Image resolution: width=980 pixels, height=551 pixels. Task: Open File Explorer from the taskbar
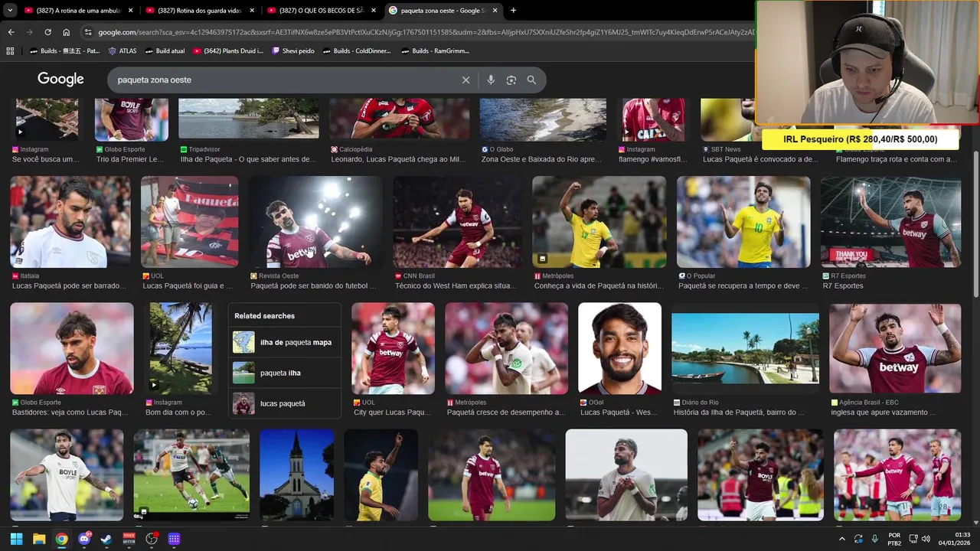[x=39, y=539]
